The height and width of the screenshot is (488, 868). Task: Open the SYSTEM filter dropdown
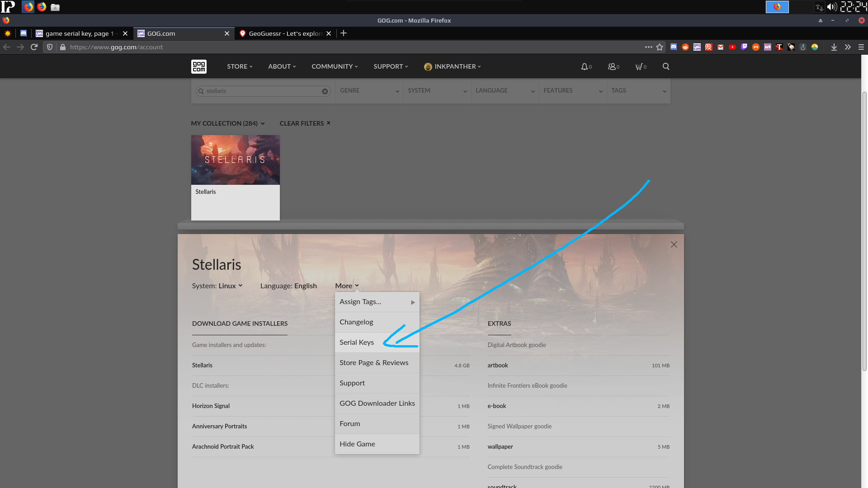click(x=437, y=91)
